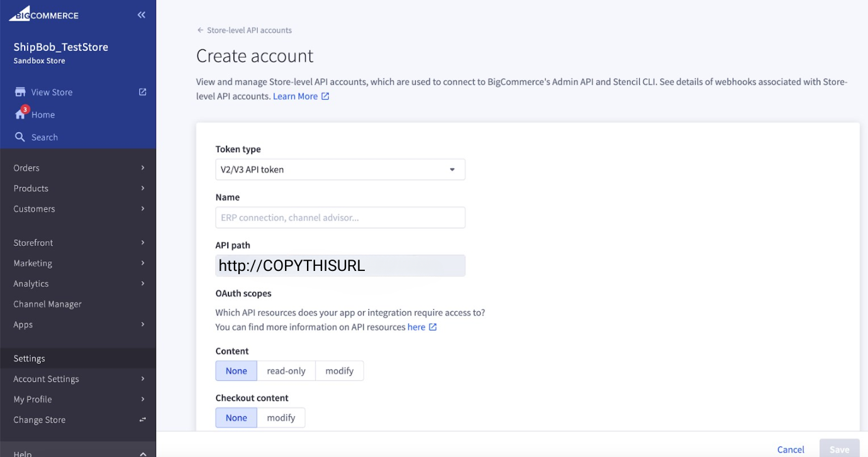Select the View Store storefront icon

(20, 92)
